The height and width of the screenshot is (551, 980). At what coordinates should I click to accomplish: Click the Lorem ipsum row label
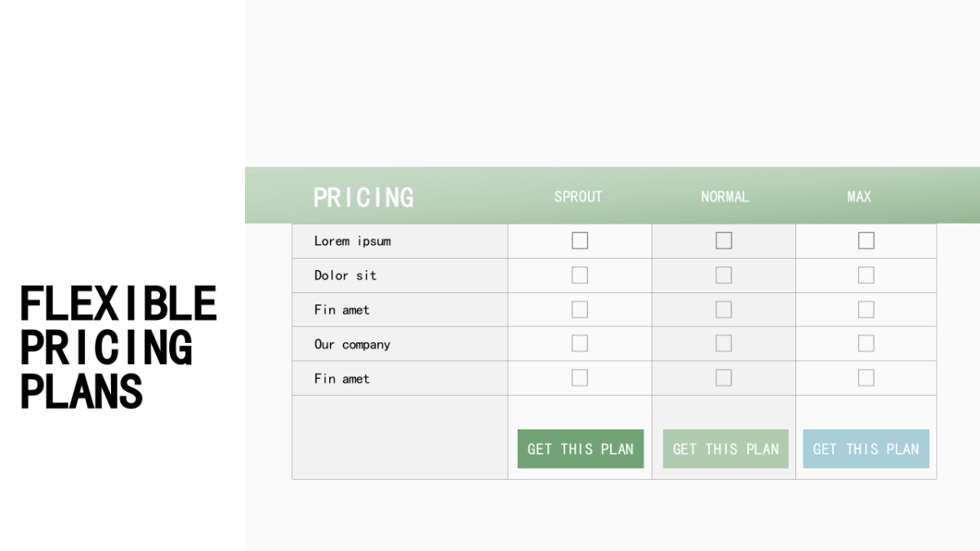353,241
